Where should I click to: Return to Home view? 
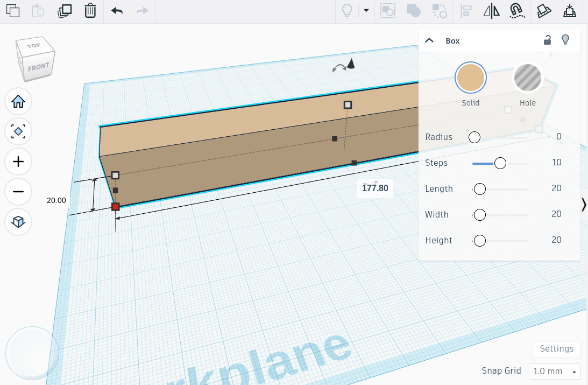click(x=18, y=101)
